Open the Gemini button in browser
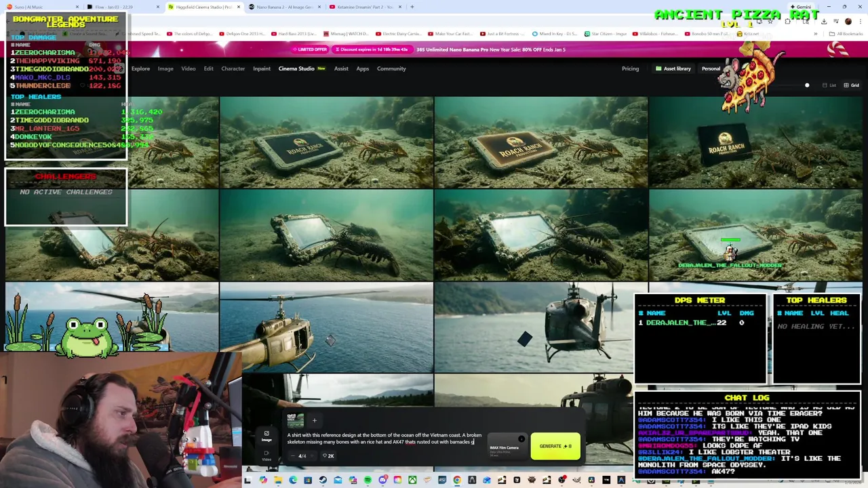The image size is (868, 488). click(x=801, y=7)
